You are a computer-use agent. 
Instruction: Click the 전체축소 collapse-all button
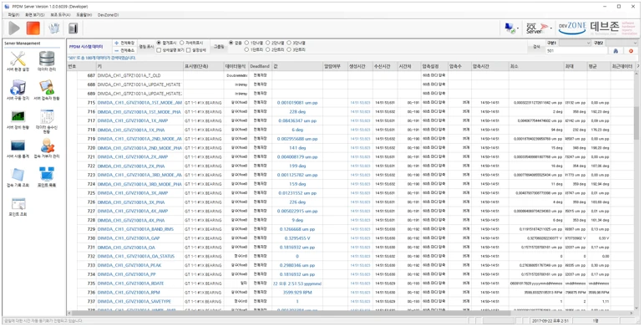[124, 50]
